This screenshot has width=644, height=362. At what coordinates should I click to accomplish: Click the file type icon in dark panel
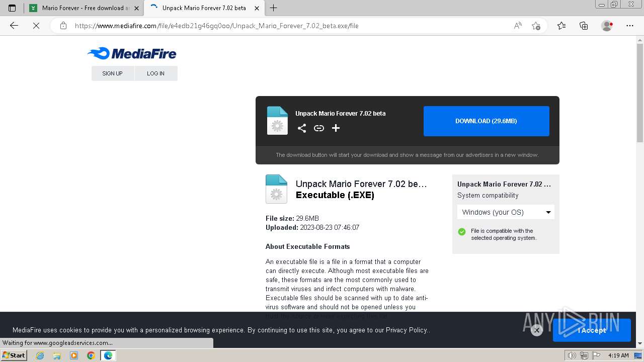pos(277,121)
